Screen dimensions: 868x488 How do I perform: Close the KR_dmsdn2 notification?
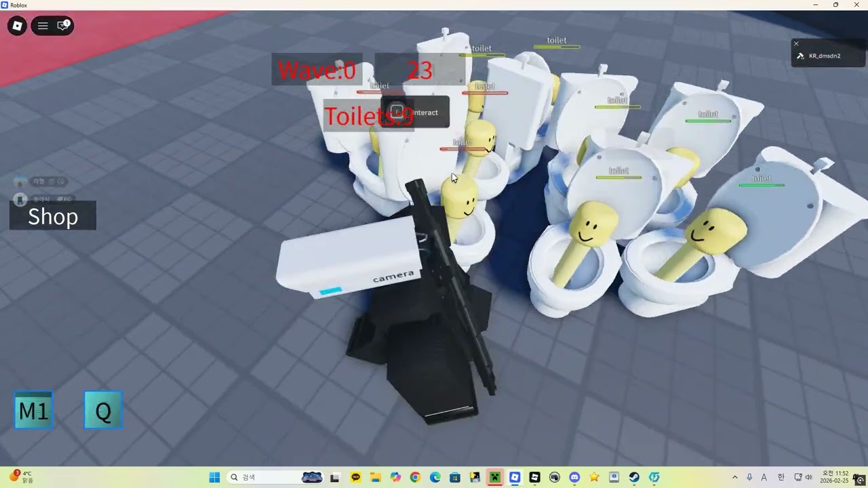pyautogui.click(x=796, y=44)
